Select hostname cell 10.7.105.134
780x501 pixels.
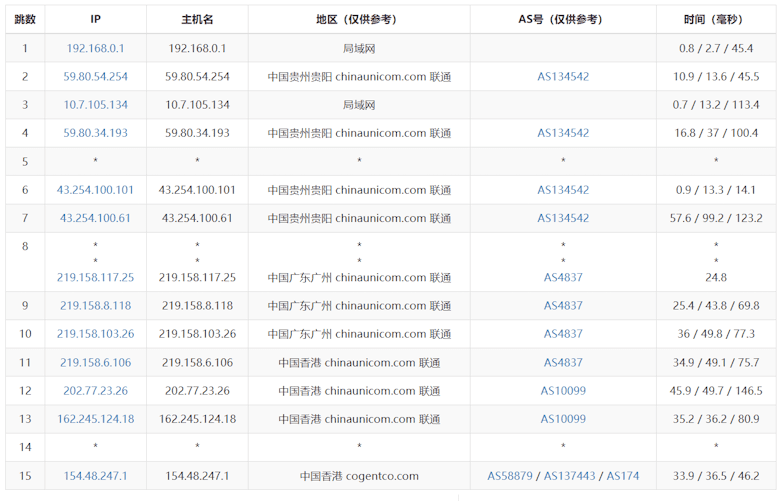pos(197,105)
